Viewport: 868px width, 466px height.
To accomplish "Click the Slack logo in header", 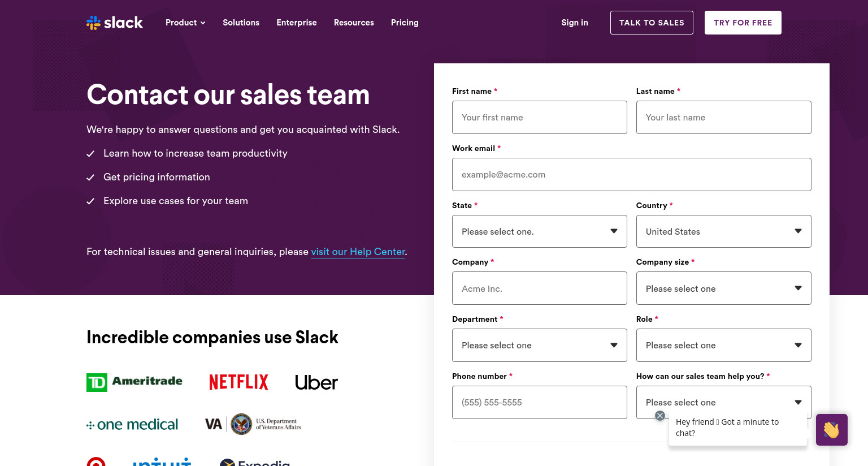I will (115, 23).
